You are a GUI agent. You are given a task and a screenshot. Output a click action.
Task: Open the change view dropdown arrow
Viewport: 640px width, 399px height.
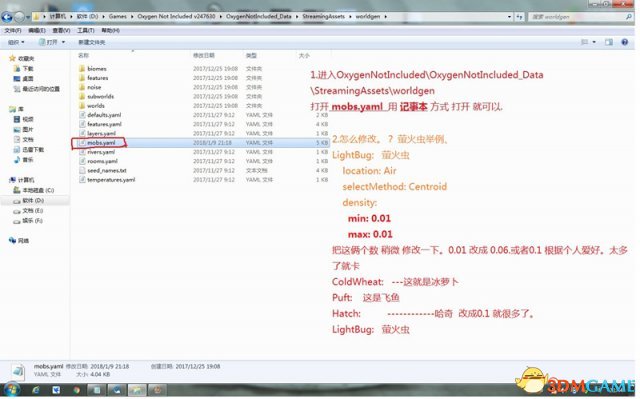594,42
